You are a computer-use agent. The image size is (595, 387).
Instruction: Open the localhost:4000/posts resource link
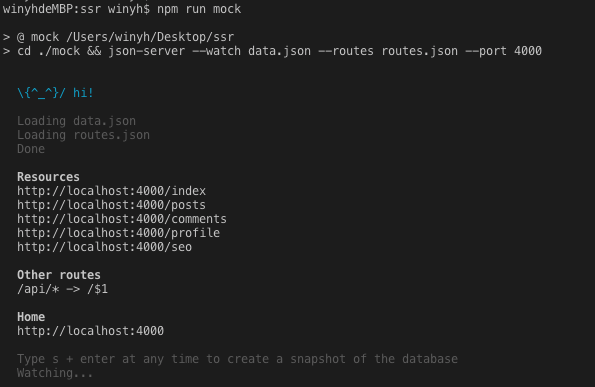pyautogui.click(x=111, y=205)
